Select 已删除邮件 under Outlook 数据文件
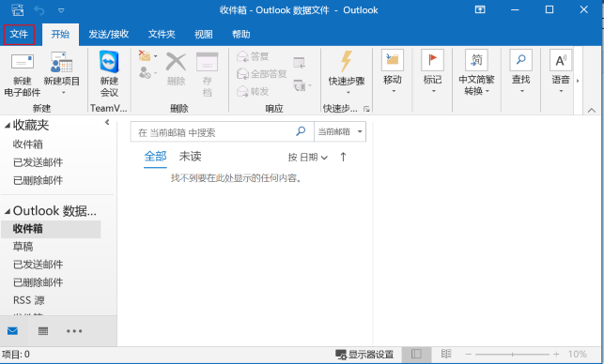Viewport: 604px width, 364px height. 38,282
